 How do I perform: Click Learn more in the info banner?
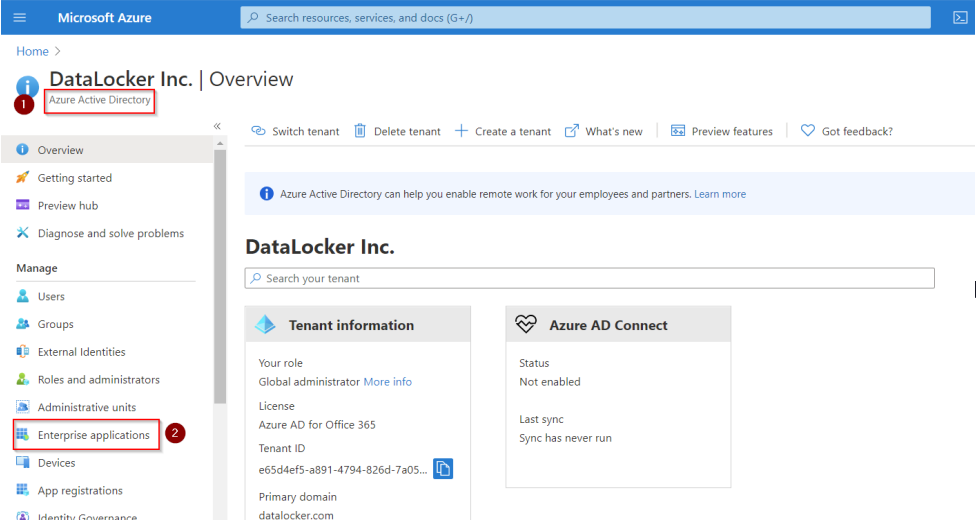[x=720, y=194]
